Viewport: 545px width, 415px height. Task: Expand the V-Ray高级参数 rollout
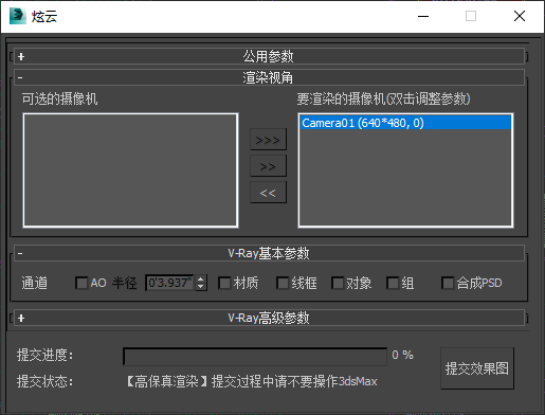click(x=269, y=318)
